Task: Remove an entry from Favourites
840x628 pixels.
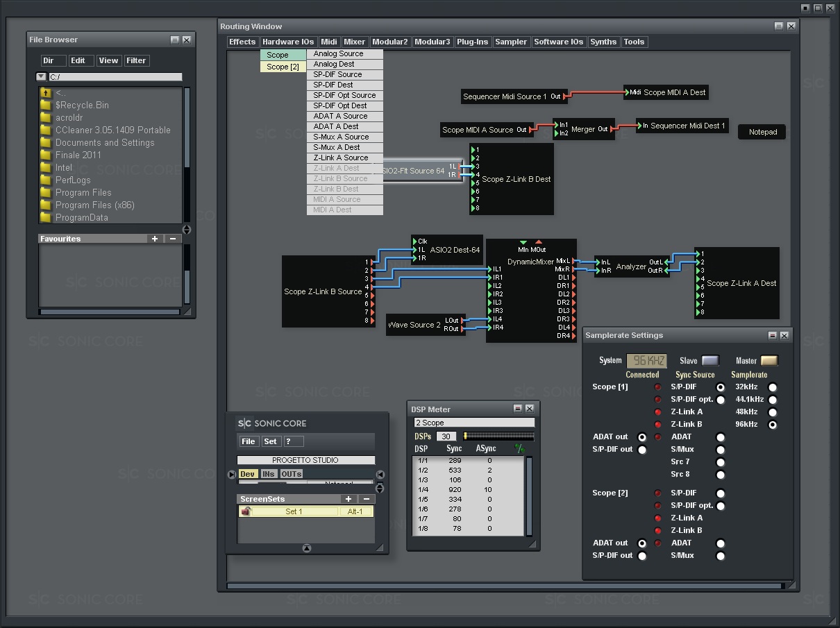Action: (172, 239)
